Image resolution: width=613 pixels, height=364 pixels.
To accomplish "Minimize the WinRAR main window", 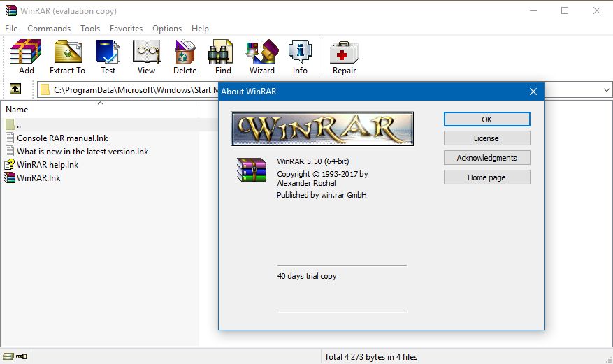I will (533, 10).
